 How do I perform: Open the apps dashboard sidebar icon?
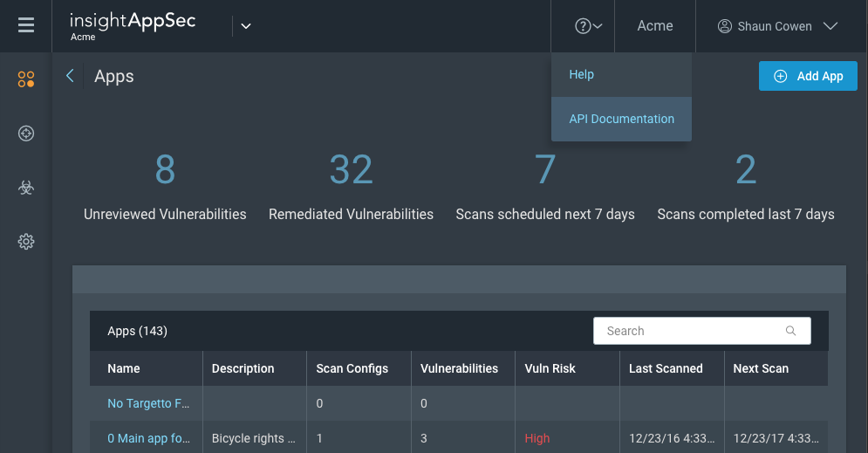point(26,79)
